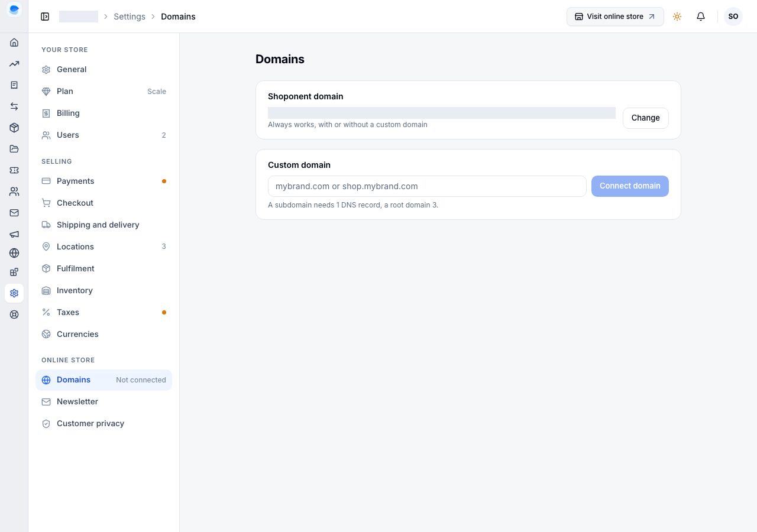The image size is (757, 532).
Task: Open the Collections folder icon
Action: click(14, 149)
